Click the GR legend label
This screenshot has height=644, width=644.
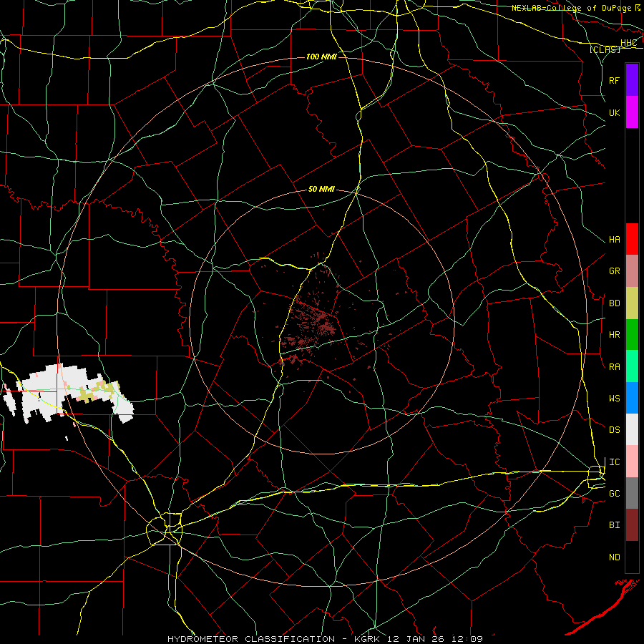click(x=614, y=271)
